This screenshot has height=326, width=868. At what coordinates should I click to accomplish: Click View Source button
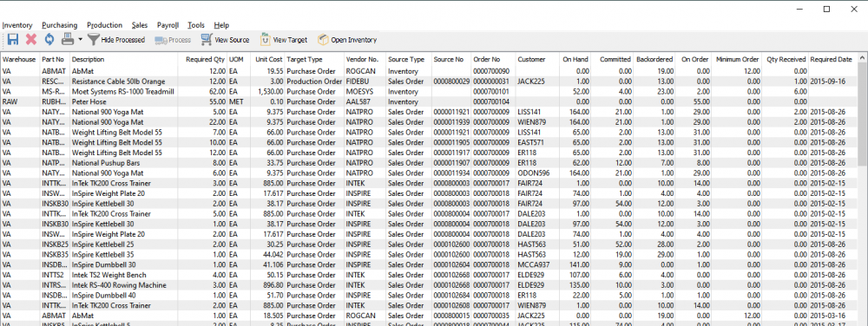[x=225, y=40]
